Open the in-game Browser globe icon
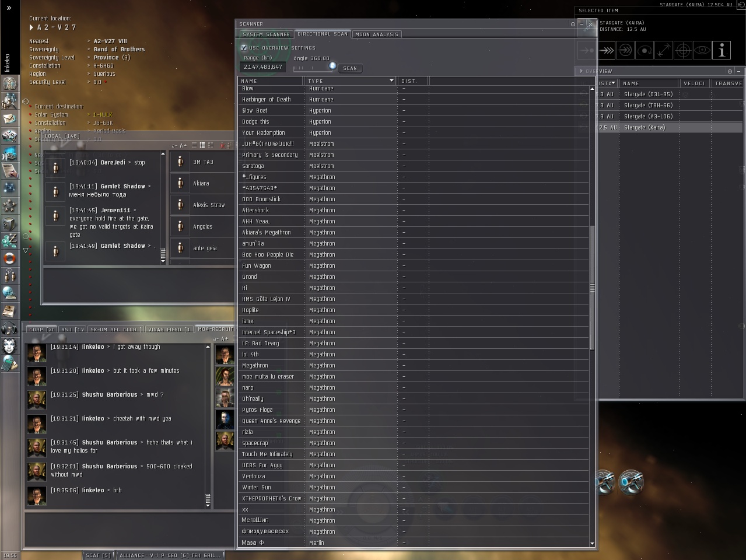 9,293
